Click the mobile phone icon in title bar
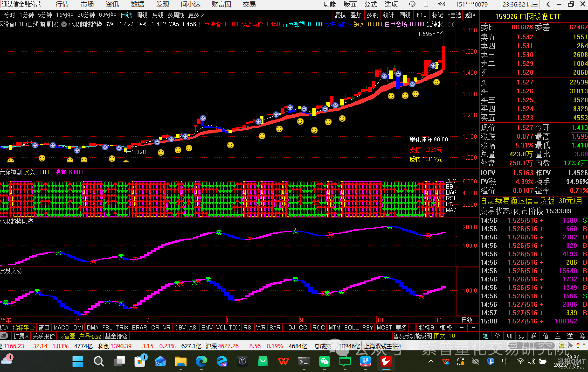Image resolution: width=588 pixels, height=372 pixels. coord(426,4)
